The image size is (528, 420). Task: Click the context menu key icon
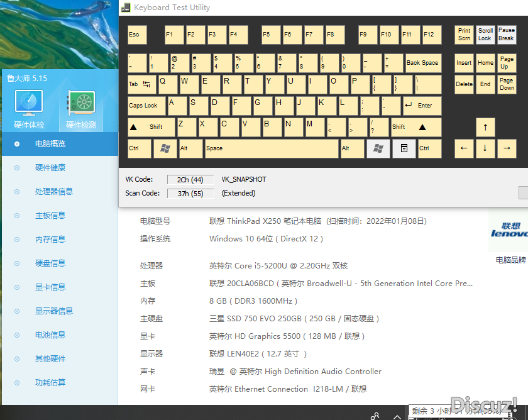pyautogui.click(x=404, y=148)
